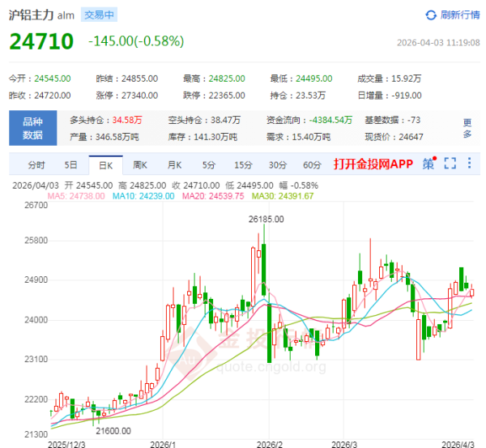Click the 最高 value 24825.00

[x=227, y=79]
